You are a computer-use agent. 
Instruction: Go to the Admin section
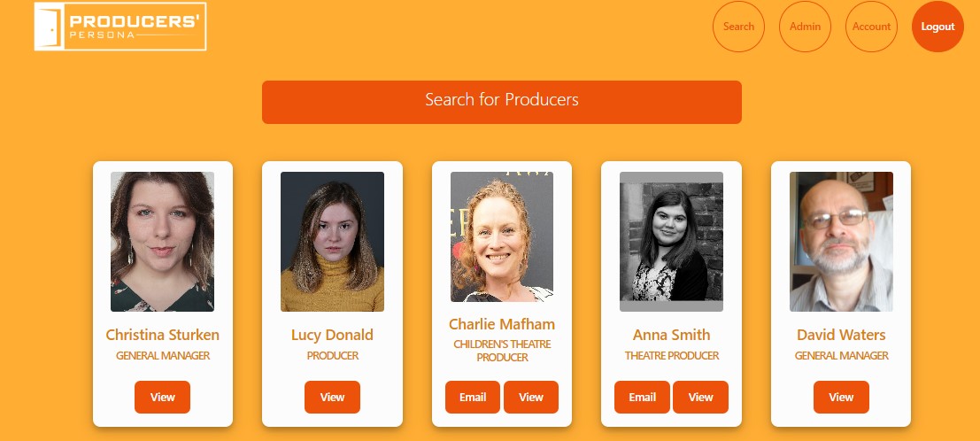click(805, 27)
